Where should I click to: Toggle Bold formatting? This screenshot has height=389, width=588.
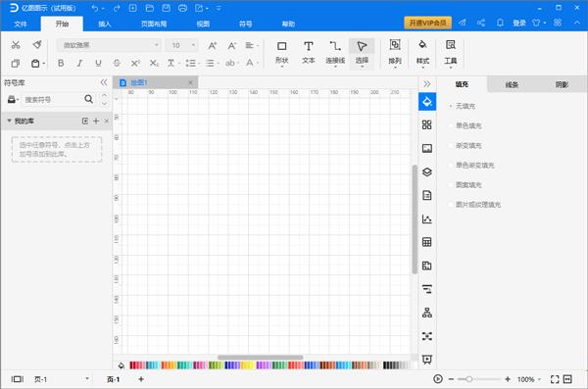pyautogui.click(x=61, y=63)
